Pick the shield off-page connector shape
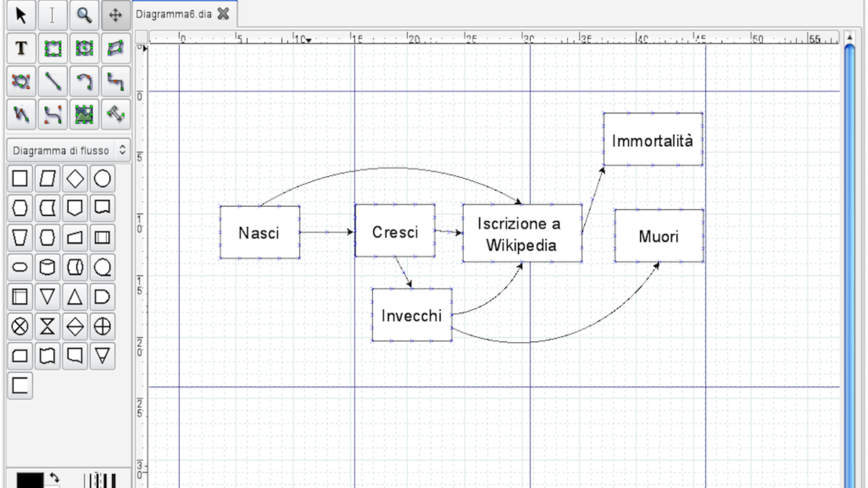 [x=75, y=208]
